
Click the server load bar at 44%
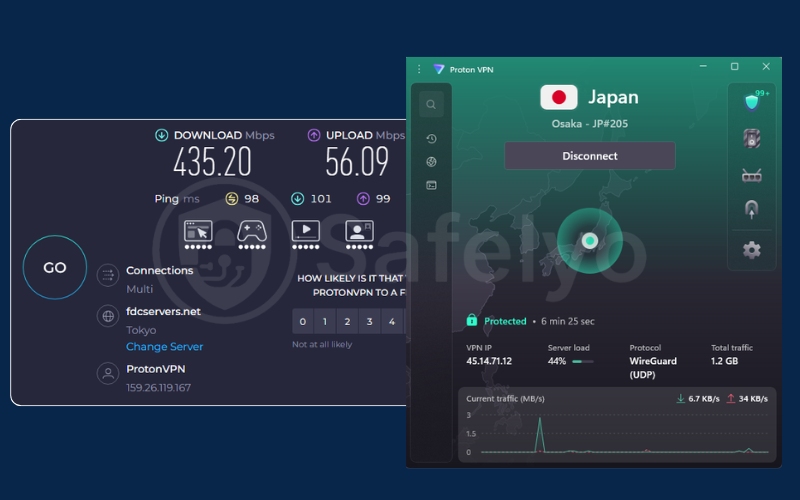[583, 361]
